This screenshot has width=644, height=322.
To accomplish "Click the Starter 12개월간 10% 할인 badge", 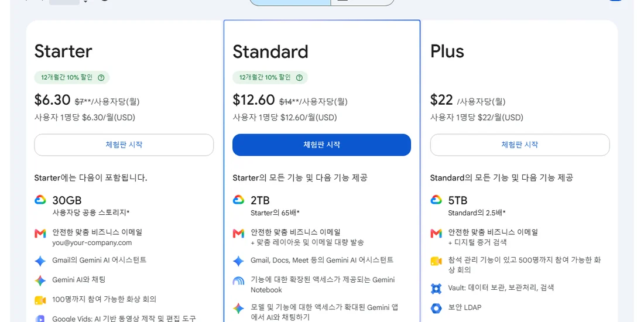I will (x=72, y=77).
